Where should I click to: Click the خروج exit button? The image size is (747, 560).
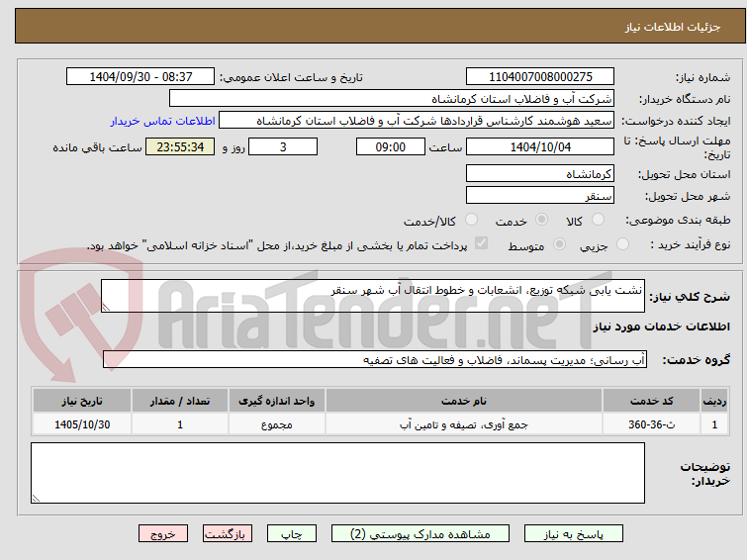(x=163, y=534)
